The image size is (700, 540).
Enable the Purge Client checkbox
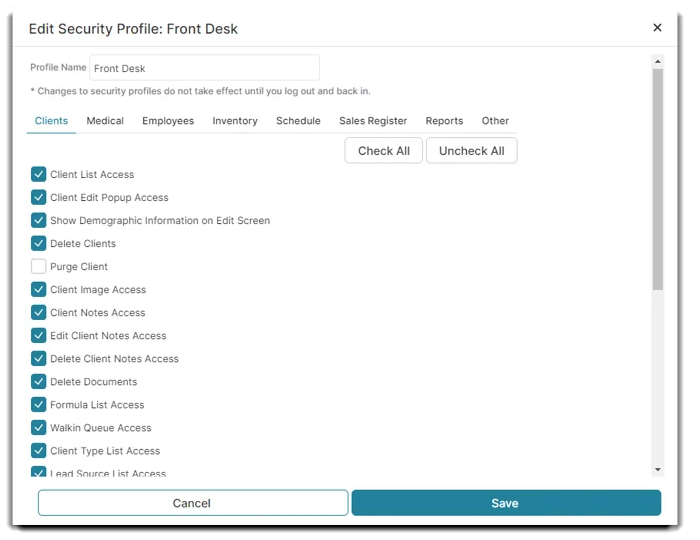pos(39,267)
